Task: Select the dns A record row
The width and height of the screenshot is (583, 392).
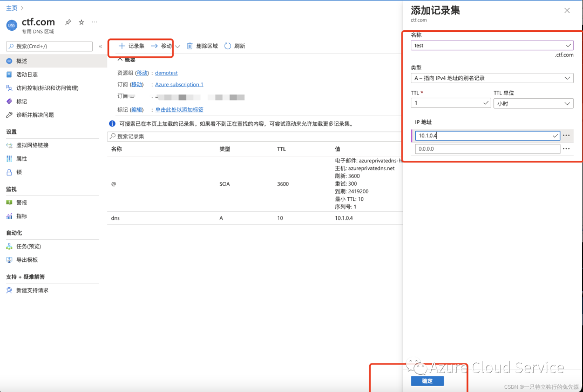Action: tap(255, 218)
